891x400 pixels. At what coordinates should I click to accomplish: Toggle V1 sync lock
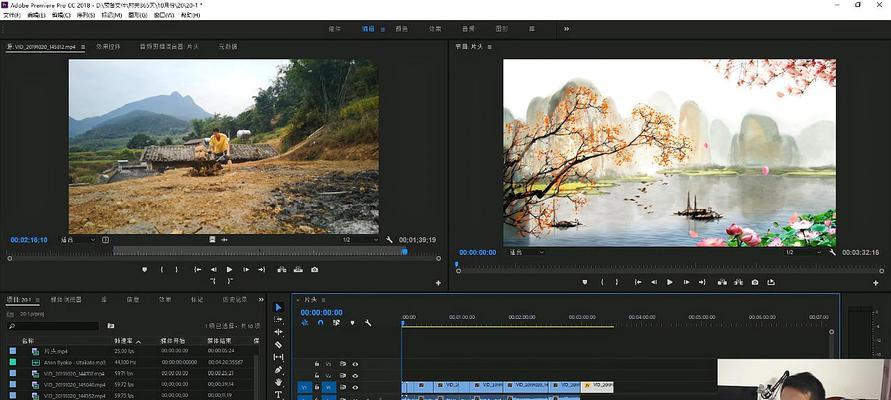343,388
